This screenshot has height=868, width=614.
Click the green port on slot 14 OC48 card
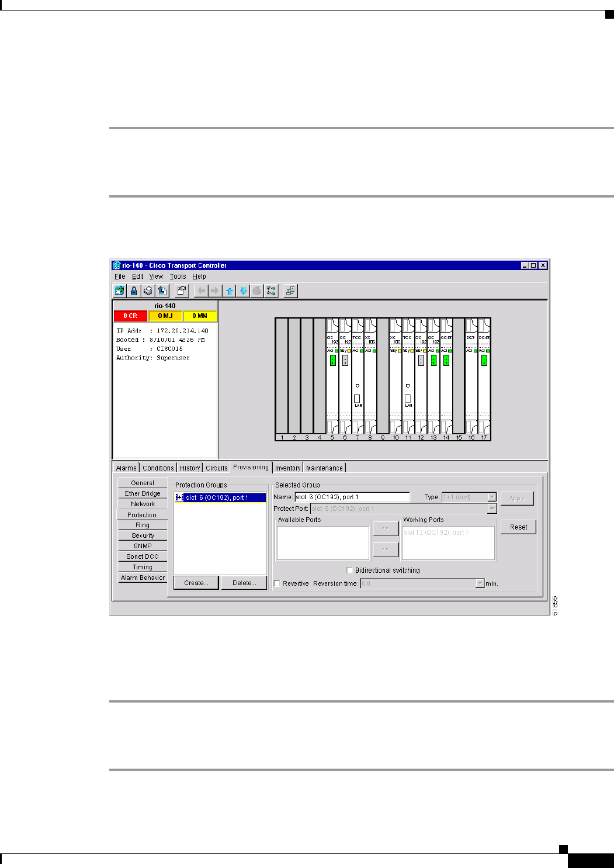click(446, 360)
